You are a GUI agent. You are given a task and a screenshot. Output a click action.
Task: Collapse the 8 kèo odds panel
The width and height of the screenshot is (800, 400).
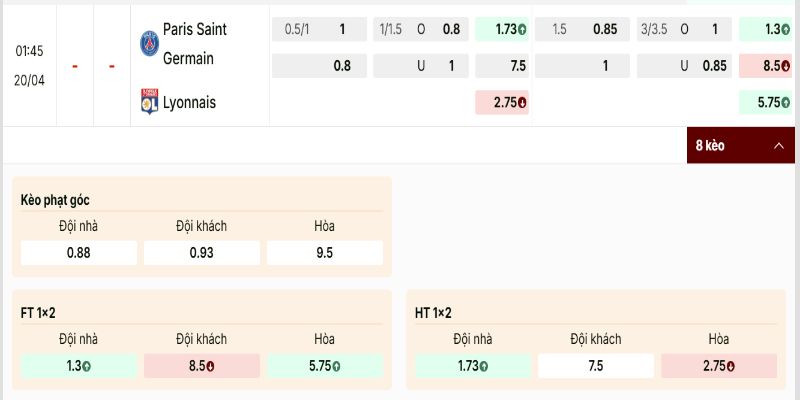click(740, 146)
